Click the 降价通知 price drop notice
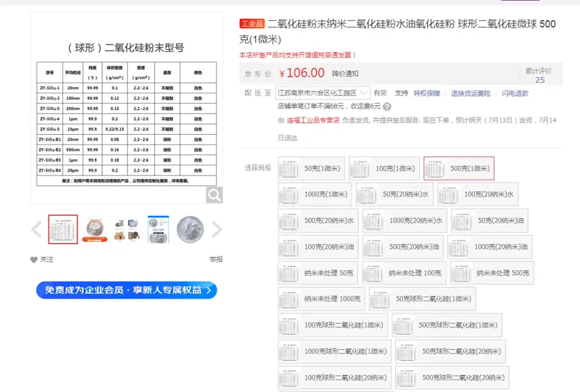This screenshot has width=580, height=392. click(345, 74)
